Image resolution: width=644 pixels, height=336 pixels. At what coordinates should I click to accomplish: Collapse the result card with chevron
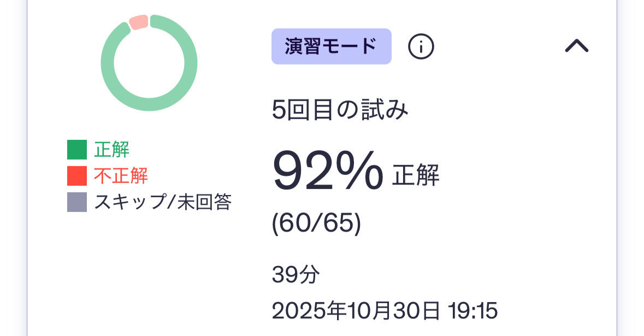576,46
